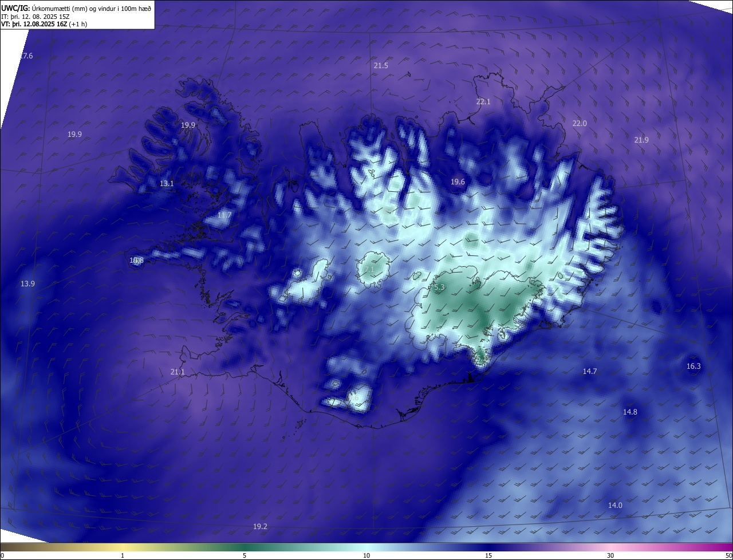The height and width of the screenshot is (560, 733).
Task: Click the value 14.0 near the bottom right
Action: (x=615, y=506)
